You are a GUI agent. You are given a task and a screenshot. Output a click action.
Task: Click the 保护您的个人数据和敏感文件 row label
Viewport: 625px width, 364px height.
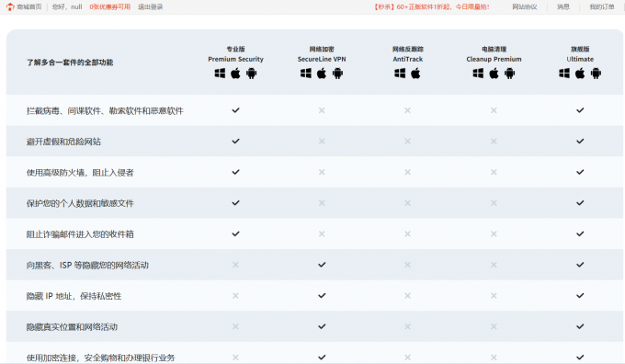coord(80,203)
